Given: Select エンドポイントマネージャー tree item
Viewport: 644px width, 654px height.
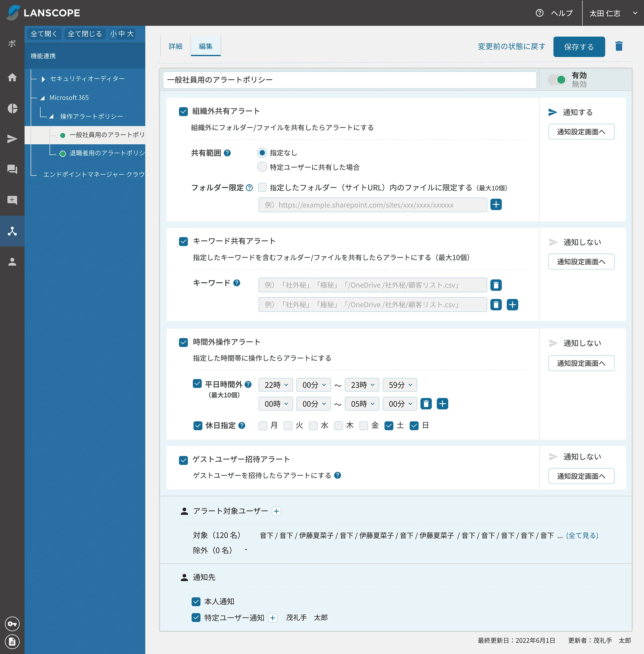Looking at the screenshot, I should [94, 174].
